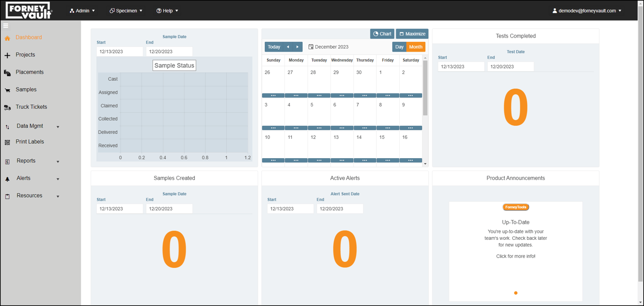Open the demodev@forneyvault.com account dropdown

pos(587,11)
